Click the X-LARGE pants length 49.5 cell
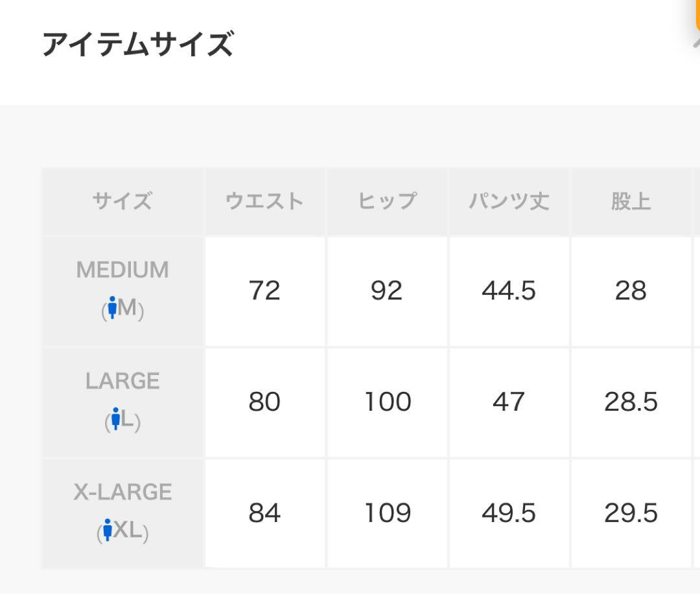Viewport: 700px width, 594px height. pos(509,513)
